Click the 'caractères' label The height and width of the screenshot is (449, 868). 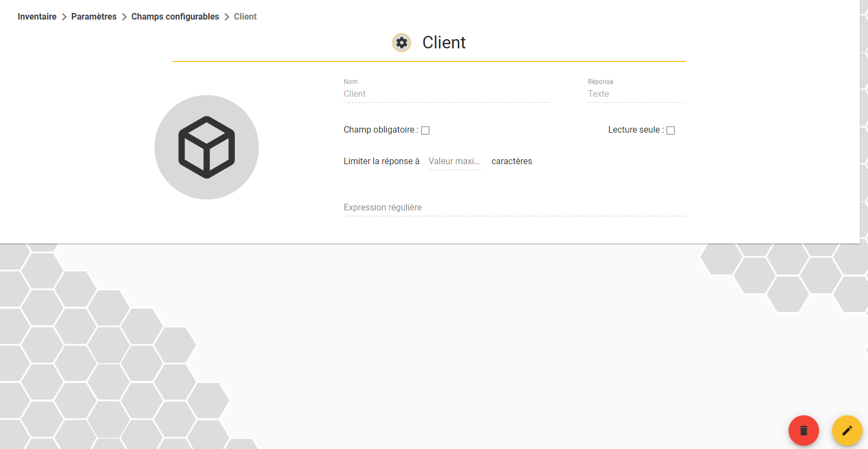click(512, 161)
